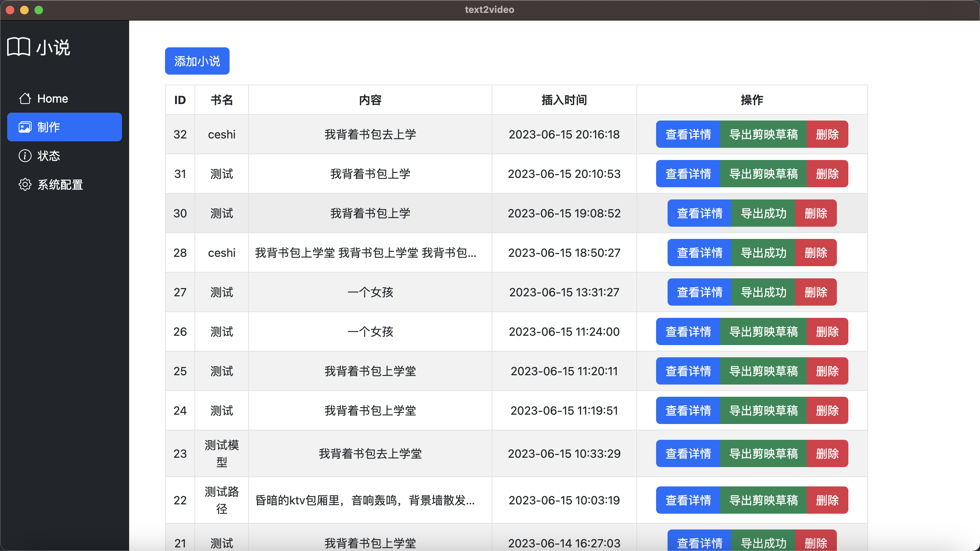
Task: Delete novel ID 26 entry
Action: click(827, 331)
